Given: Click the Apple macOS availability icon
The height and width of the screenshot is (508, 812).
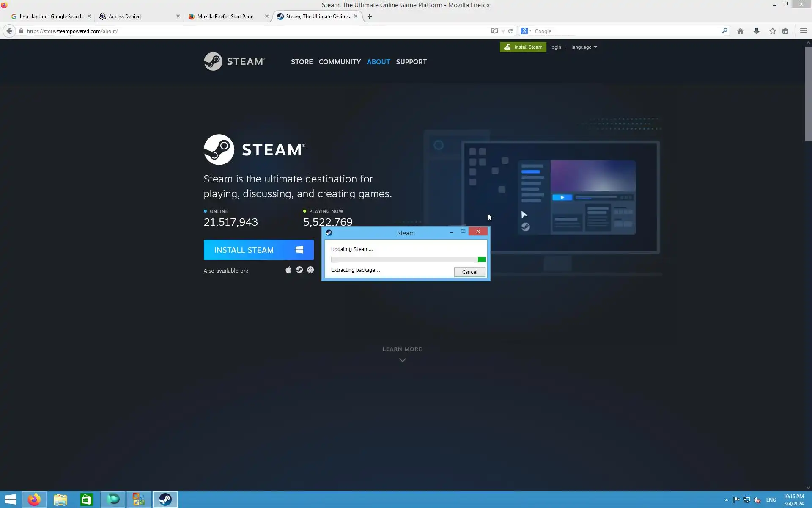Looking at the screenshot, I should (x=288, y=270).
